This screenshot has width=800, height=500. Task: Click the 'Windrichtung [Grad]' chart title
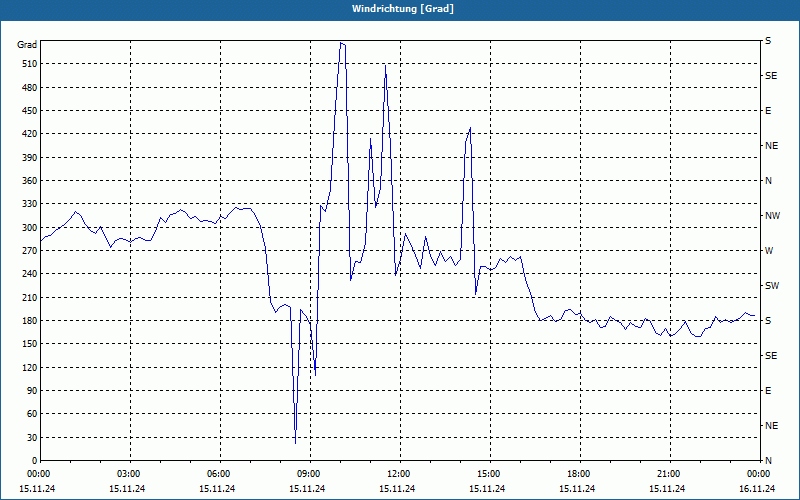point(403,9)
